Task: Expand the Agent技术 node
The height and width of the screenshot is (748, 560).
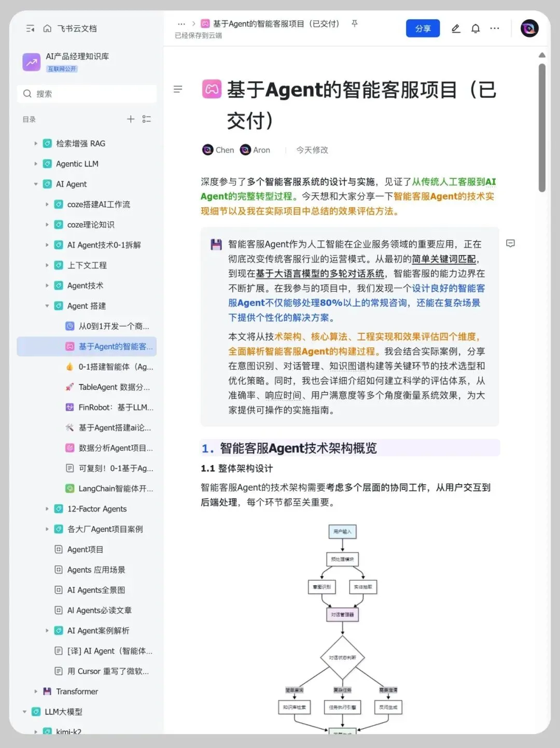Action: (47, 286)
